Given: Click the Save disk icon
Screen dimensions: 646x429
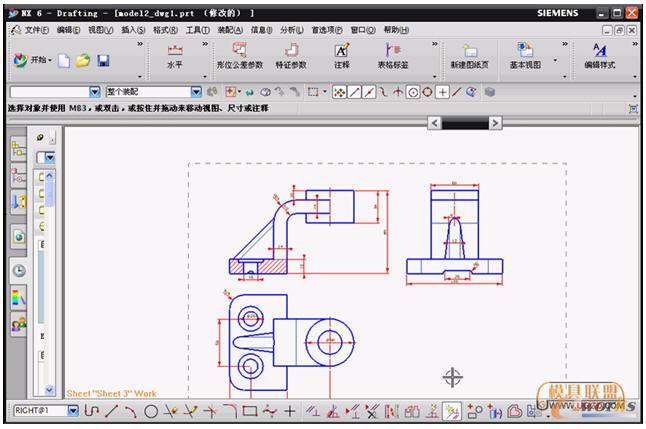Looking at the screenshot, I should coord(103,61).
